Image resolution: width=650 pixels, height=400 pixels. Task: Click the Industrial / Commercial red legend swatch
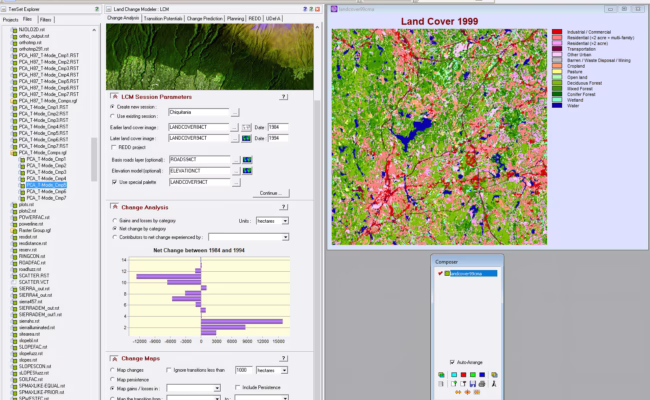pos(557,32)
